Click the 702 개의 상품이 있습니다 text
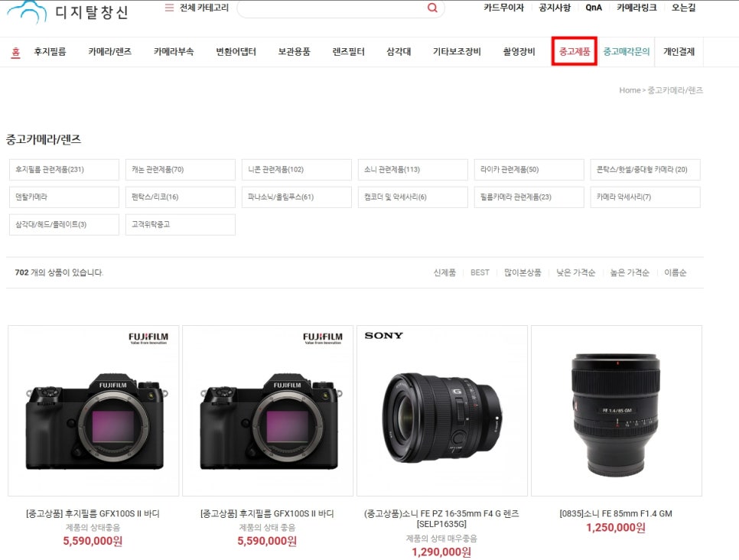739x560 pixels. (x=59, y=272)
